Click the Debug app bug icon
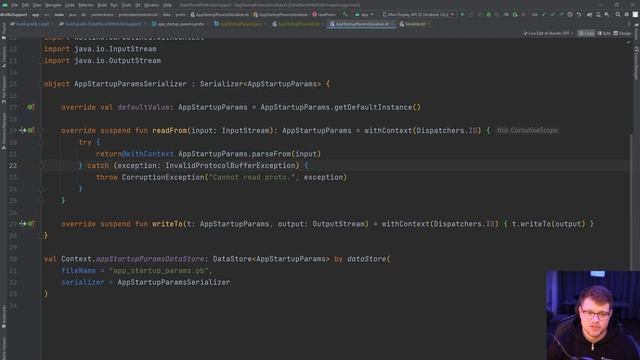 pyautogui.click(x=489, y=14)
